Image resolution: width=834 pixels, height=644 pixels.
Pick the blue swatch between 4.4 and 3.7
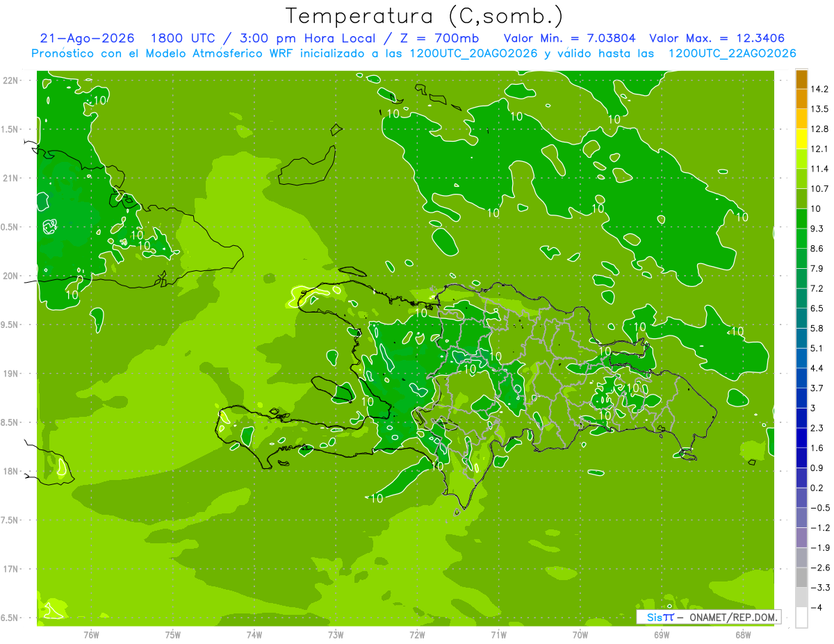[x=801, y=378]
